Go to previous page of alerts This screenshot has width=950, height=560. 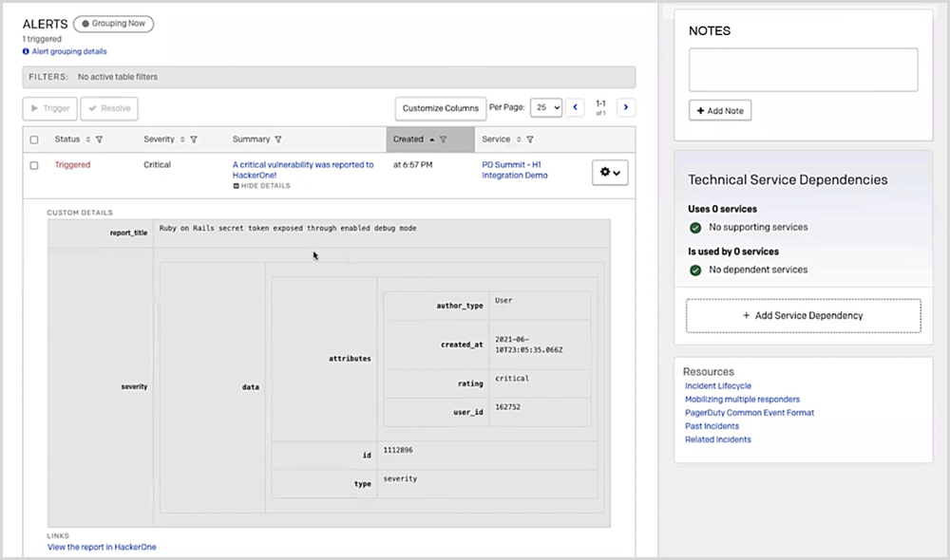575,108
